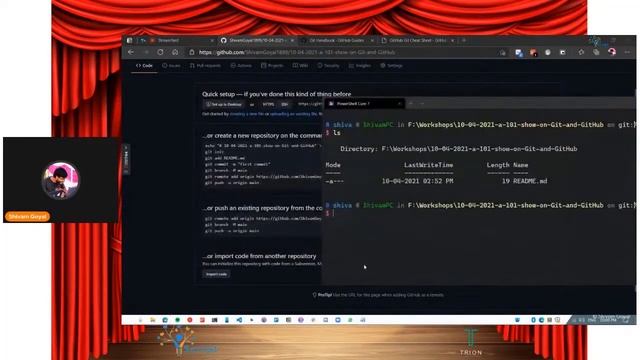Select the HTTPS clone option

pos(268,104)
